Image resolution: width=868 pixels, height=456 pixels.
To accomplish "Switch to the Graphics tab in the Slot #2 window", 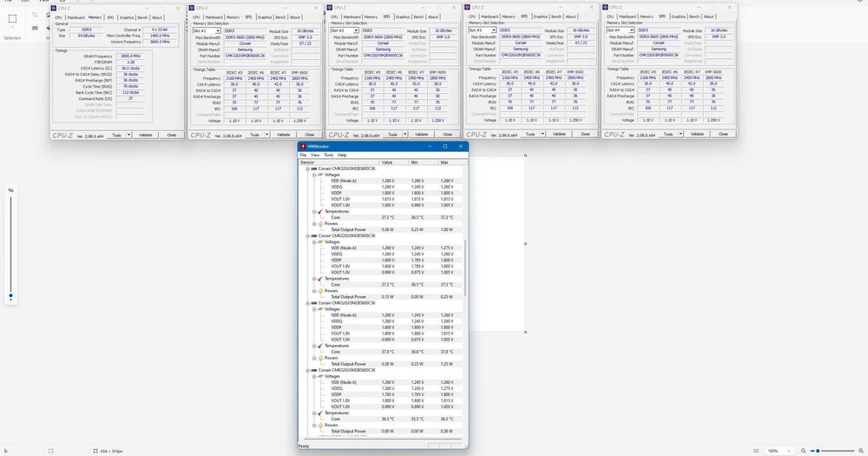I will [x=403, y=17].
